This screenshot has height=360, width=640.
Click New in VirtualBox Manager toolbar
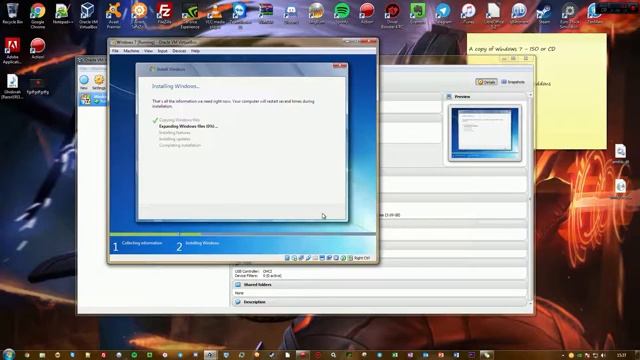click(84, 82)
